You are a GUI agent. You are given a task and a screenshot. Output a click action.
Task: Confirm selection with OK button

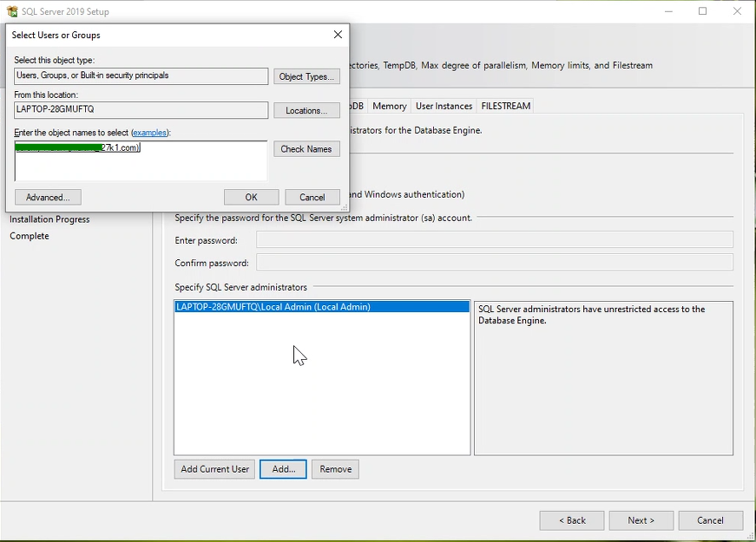pos(251,197)
